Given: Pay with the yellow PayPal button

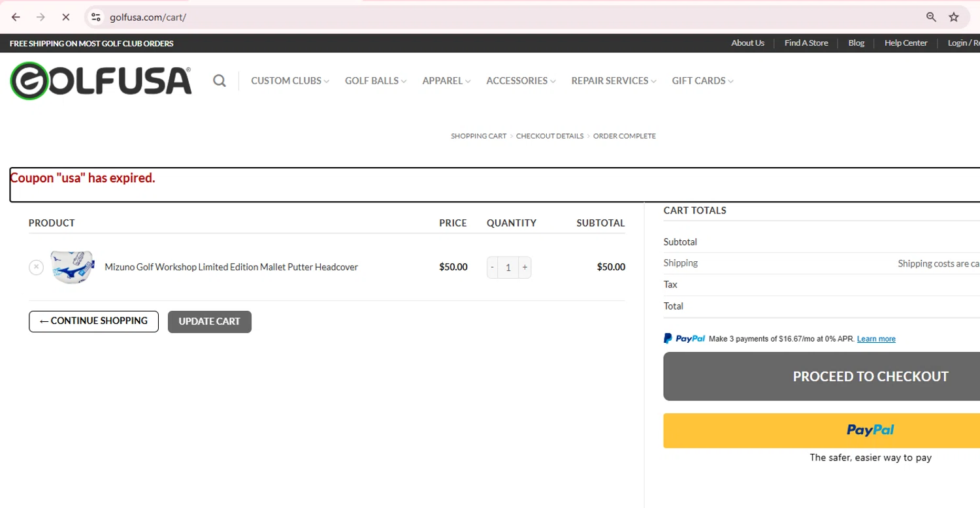Looking at the screenshot, I should (x=821, y=430).
